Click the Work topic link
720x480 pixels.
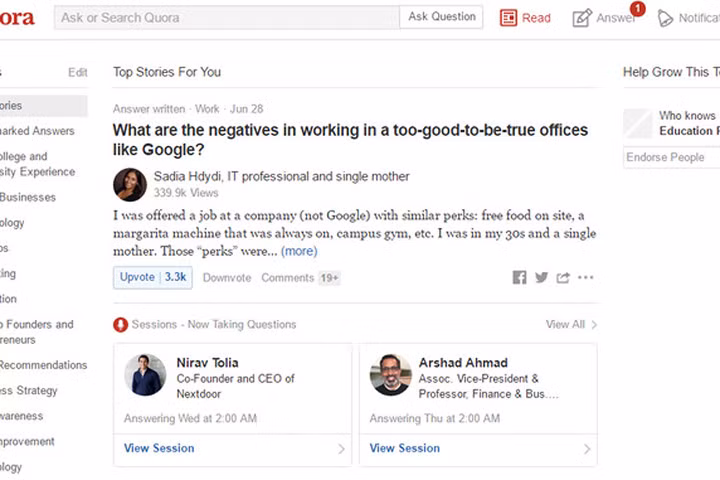pos(207,109)
